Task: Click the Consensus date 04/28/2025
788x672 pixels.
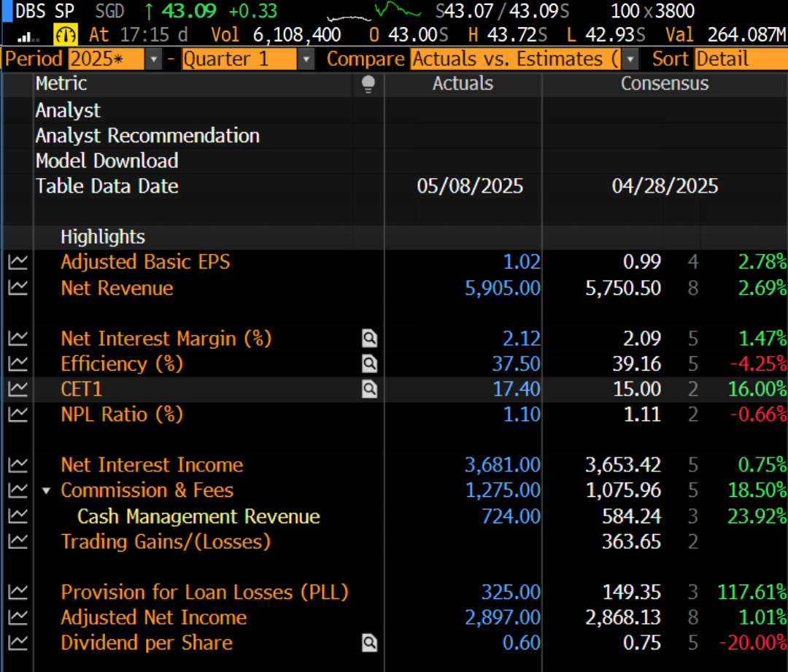Action: pyautogui.click(x=665, y=186)
